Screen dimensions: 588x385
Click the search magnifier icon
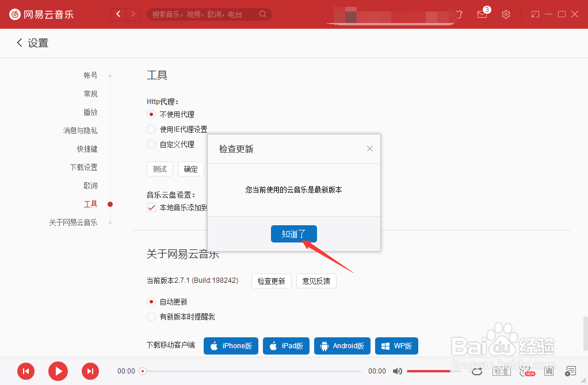[263, 14]
